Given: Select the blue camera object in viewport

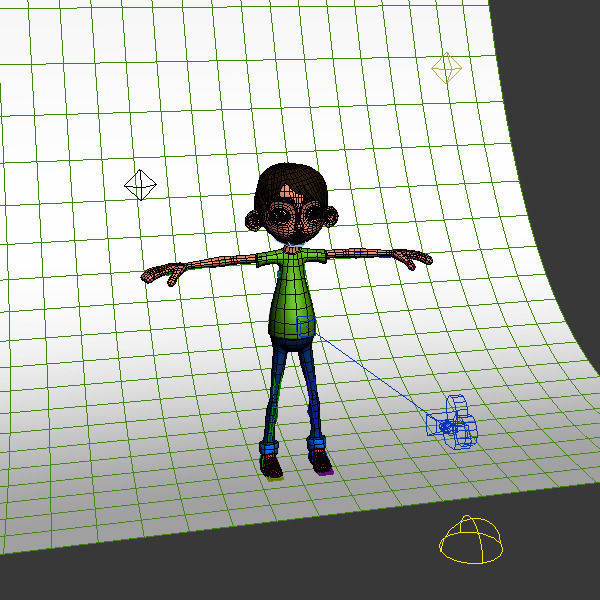Looking at the screenshot, I should click(452, 422).
